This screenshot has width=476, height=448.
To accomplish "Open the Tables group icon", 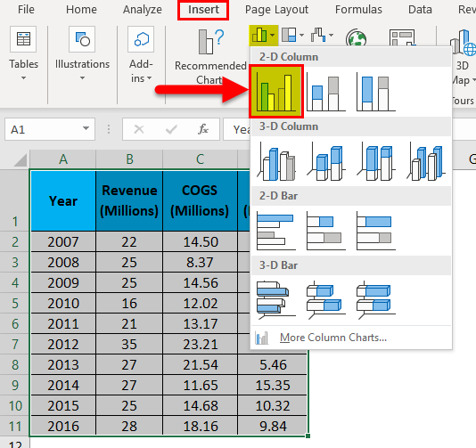I will click(x=23, y=39).
